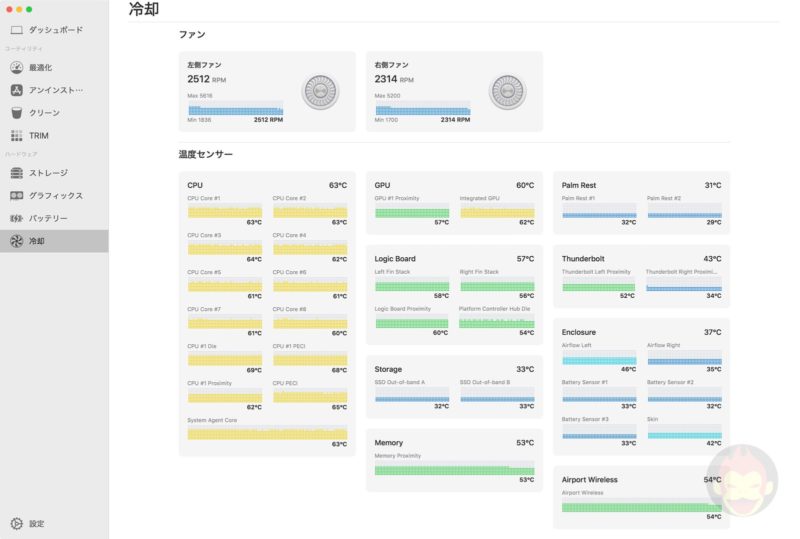Click the Memory Proximity temperature graph
Screen dimensions: 800x539
click(x=454, y=468)
